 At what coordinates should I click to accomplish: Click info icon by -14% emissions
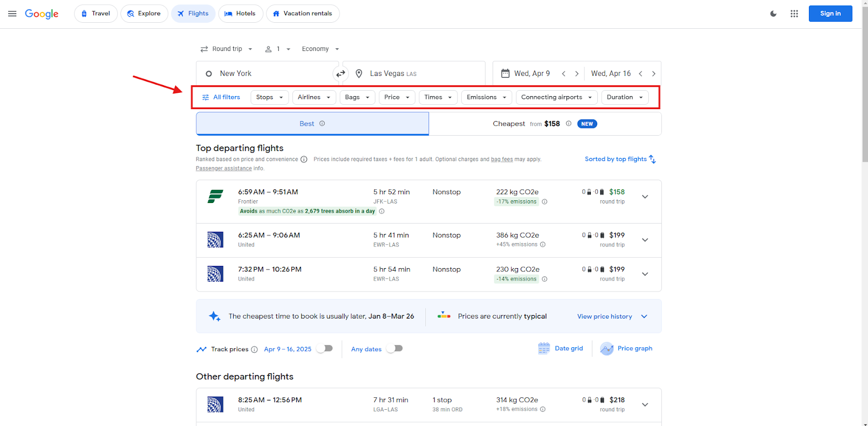tap(545, 279)
